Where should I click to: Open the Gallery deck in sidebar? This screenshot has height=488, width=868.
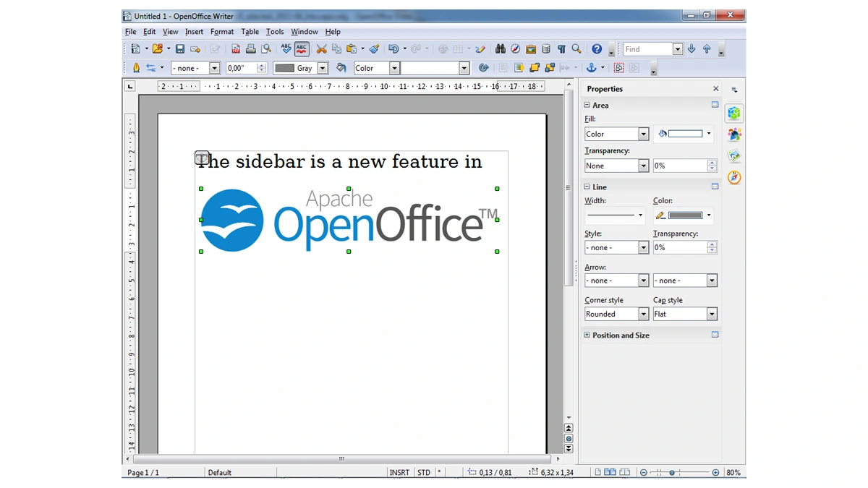click(x=734, y=156)
